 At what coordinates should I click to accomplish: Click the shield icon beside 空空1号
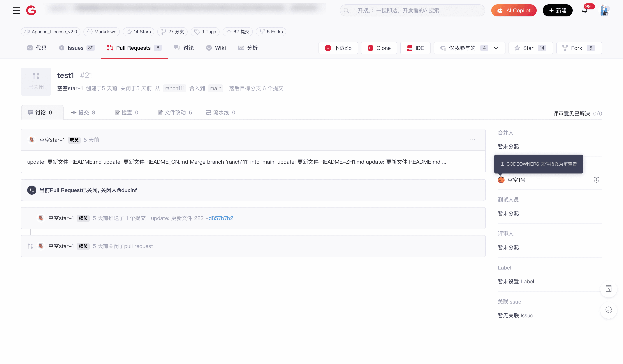pos(596,180)
